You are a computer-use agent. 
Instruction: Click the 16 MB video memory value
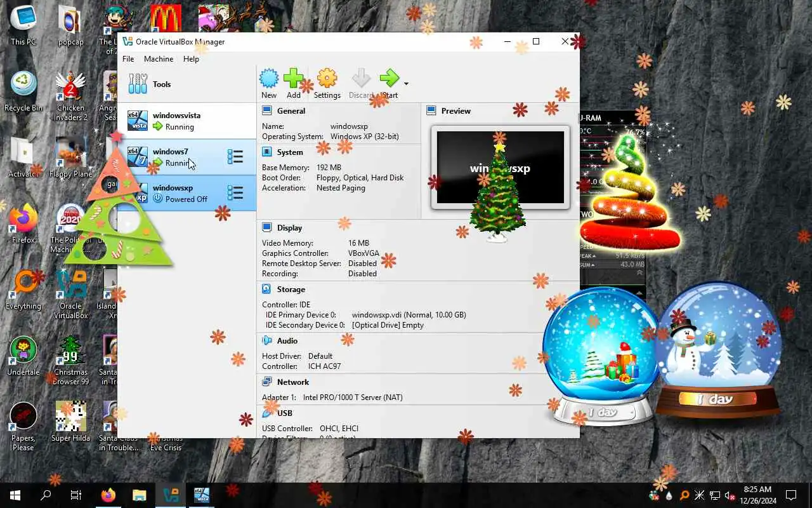coord(358,243)
